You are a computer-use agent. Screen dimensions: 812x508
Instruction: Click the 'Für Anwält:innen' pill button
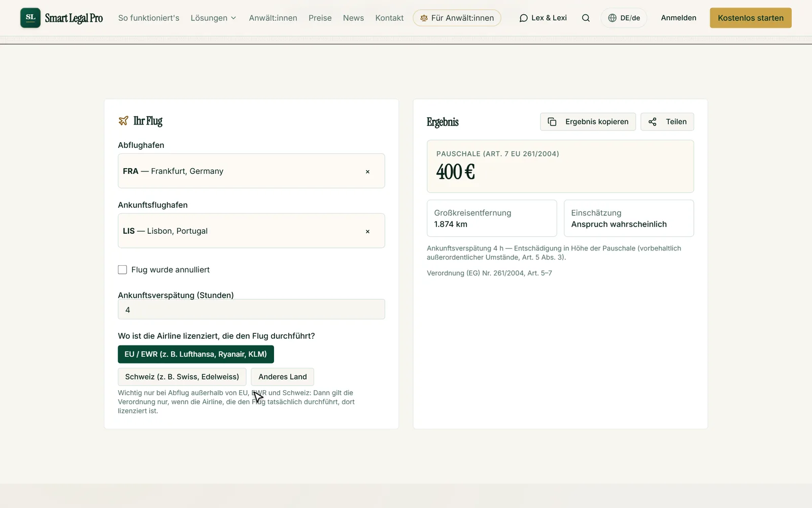[x=457, y=18]
